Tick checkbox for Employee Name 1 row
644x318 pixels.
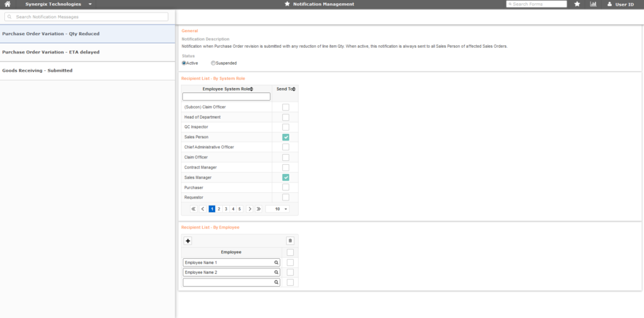(x=290, y=263)
